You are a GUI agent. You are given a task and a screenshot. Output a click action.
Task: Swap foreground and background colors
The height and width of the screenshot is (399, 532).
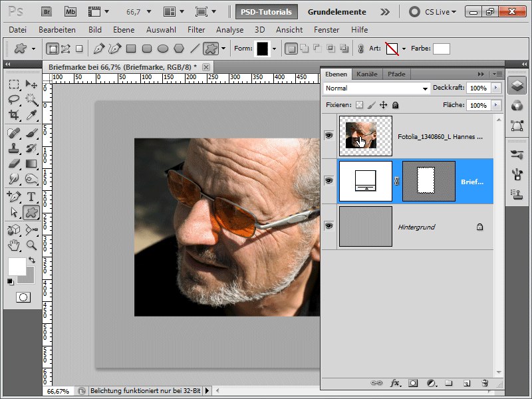(x=32, y=261)
